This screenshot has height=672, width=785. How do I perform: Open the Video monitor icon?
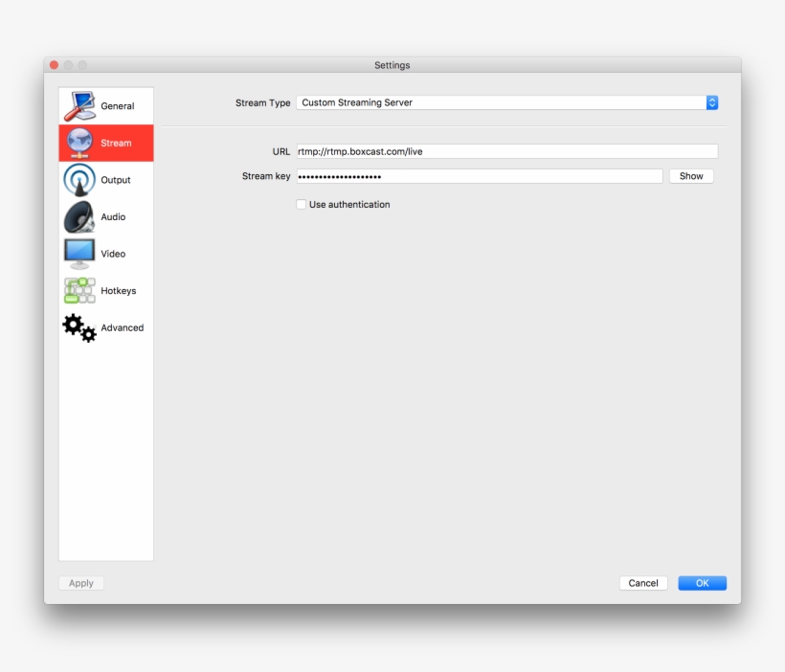(x=79, y=254)
